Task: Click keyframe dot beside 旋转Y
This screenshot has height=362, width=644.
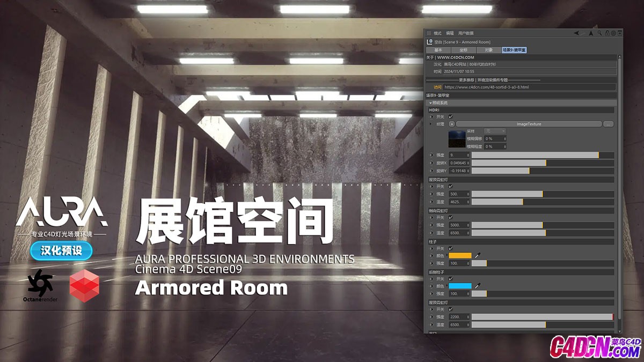Action: [431, 171]
